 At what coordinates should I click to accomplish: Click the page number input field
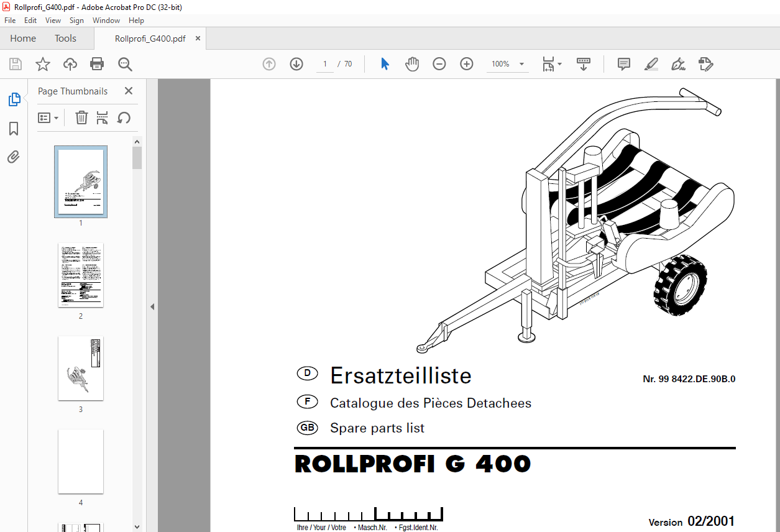[x=325, y=64]
